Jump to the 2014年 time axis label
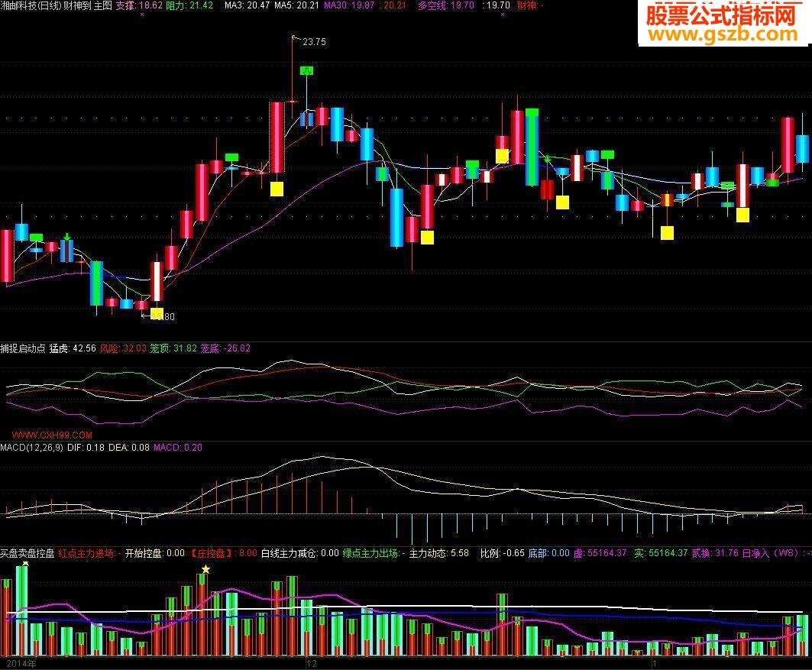 tap(21, 663)
